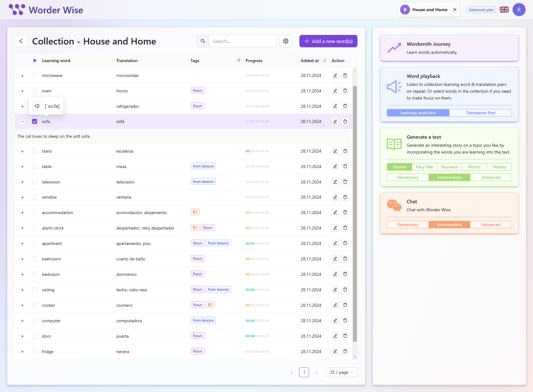
Task: Delete the alarm clock word entry
Action: coord(345,228)
